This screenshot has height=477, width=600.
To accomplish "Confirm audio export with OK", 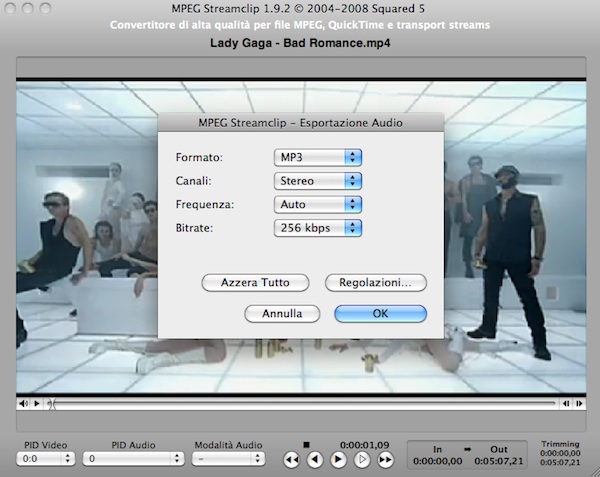I will (x=380, y=314).
